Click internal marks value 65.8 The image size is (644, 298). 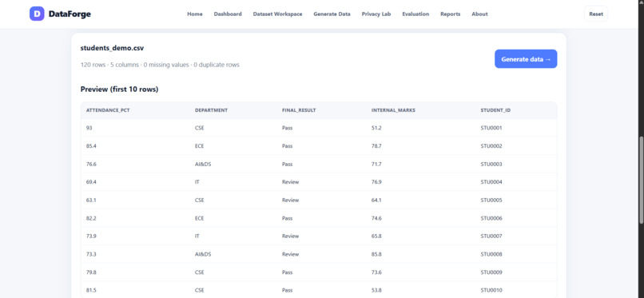tap(376, 236)
